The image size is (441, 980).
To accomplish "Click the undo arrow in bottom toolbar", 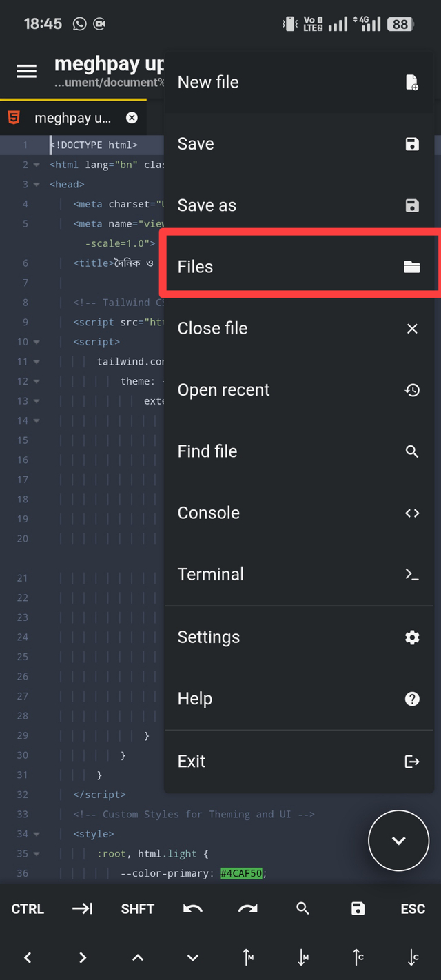I will tap(192, 908).
